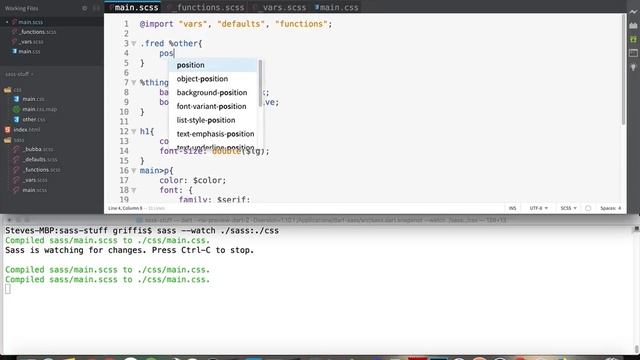Place cursor on @import line 1

pyautogui.click(x=236, y=24)
